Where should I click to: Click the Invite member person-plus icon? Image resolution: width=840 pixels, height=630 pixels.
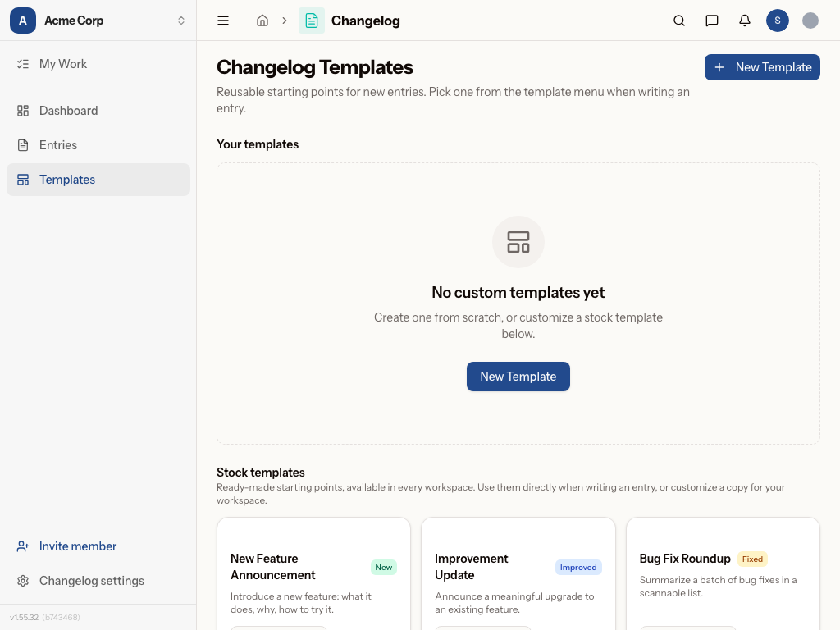pyautogui.click(x=22, y=546)
